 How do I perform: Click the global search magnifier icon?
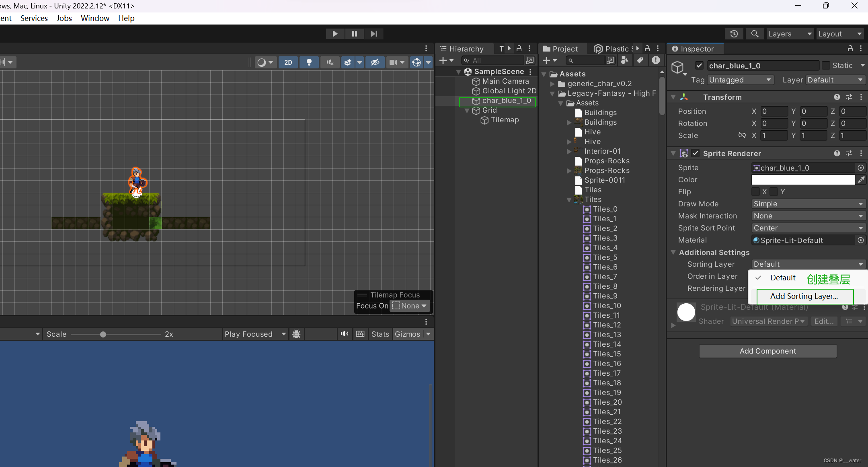click(x=755, y=34)
